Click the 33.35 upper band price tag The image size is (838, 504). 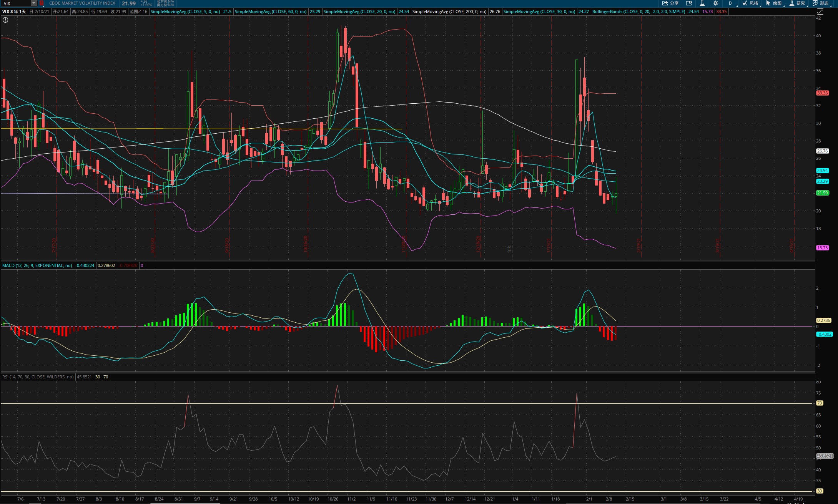[822, 93]
